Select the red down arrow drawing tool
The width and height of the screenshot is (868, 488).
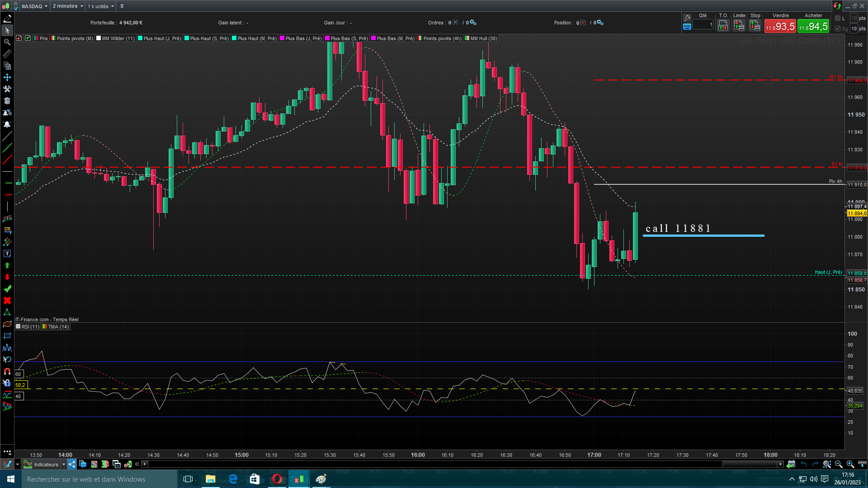(7, 277)
